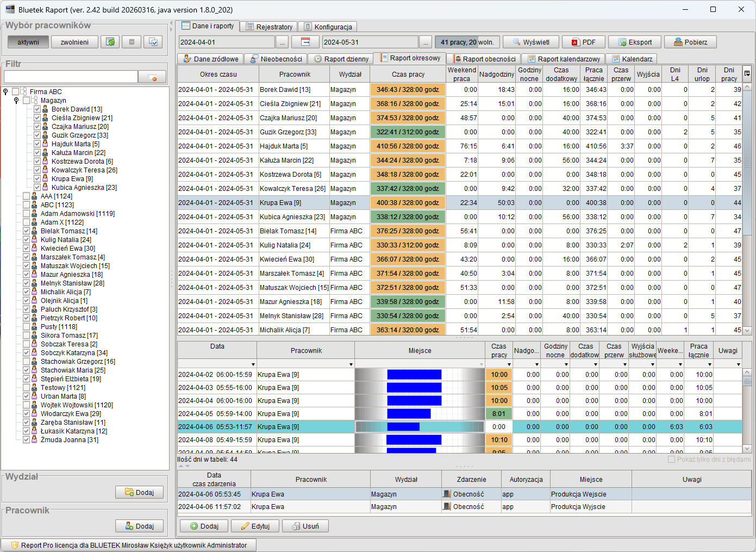
Task: Click the Pobierz download button
Action: [690, 42]
